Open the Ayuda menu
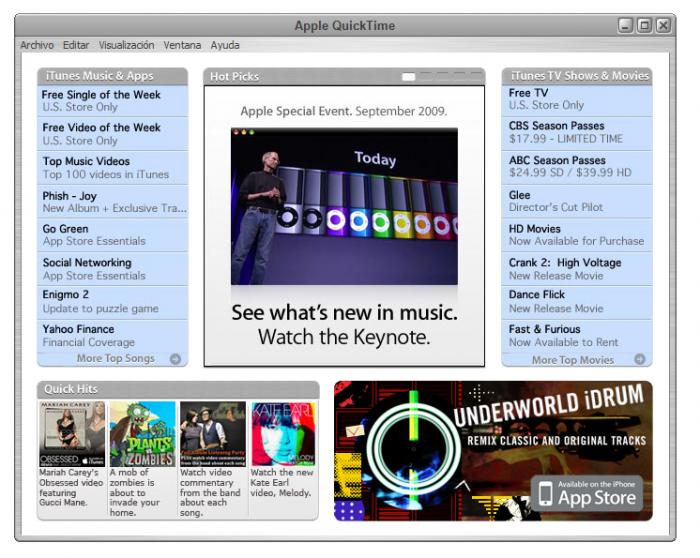Viewport: 700px width, 558px height. [x=225, y=45]
